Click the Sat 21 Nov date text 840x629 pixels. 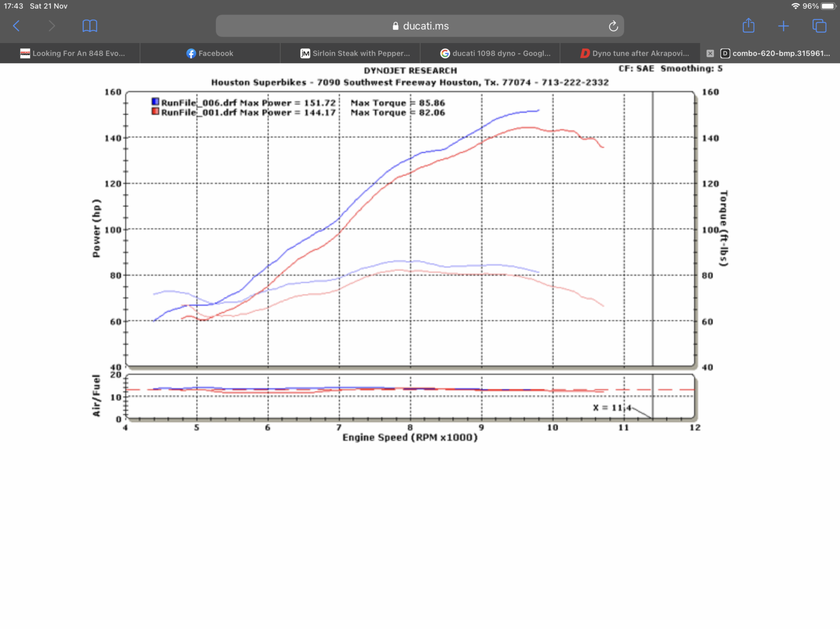(x=48, y=6)
